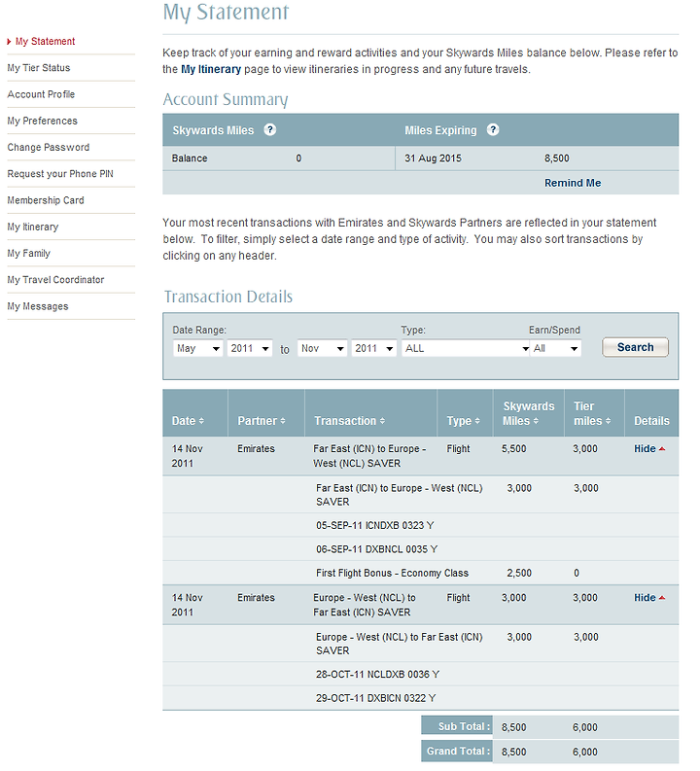
Task: Select Request your Phone PIN
Action: (x=60, y=174)
